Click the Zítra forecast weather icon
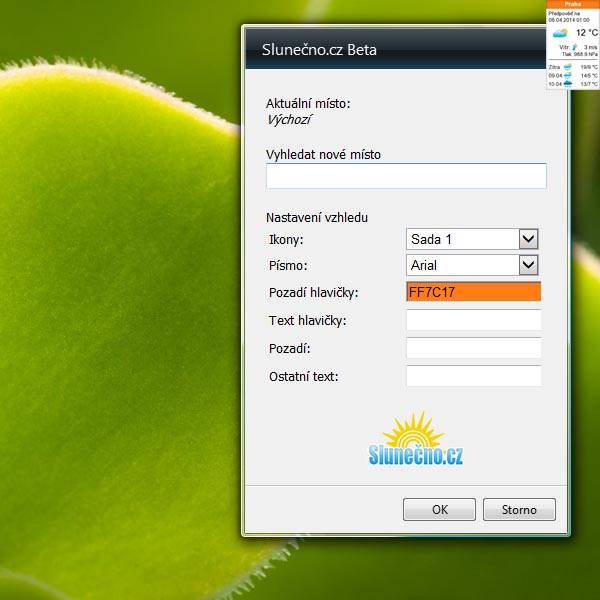Image resolution: width=600 pixels, height=600 pixels. pos(568,67)
